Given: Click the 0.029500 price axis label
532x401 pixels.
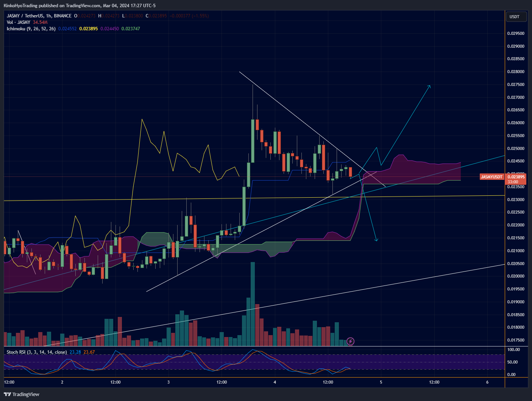Looking at the screenshot, I should pos(516,33).
